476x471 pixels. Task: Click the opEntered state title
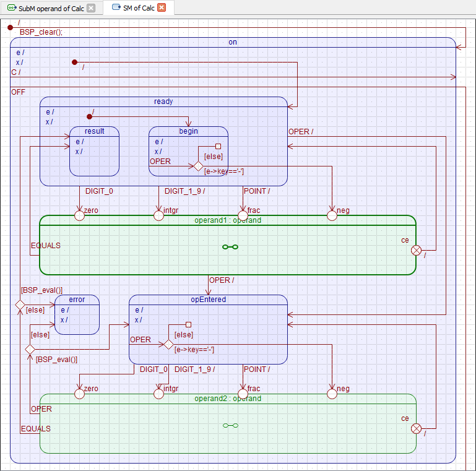[x=208, y=300]
